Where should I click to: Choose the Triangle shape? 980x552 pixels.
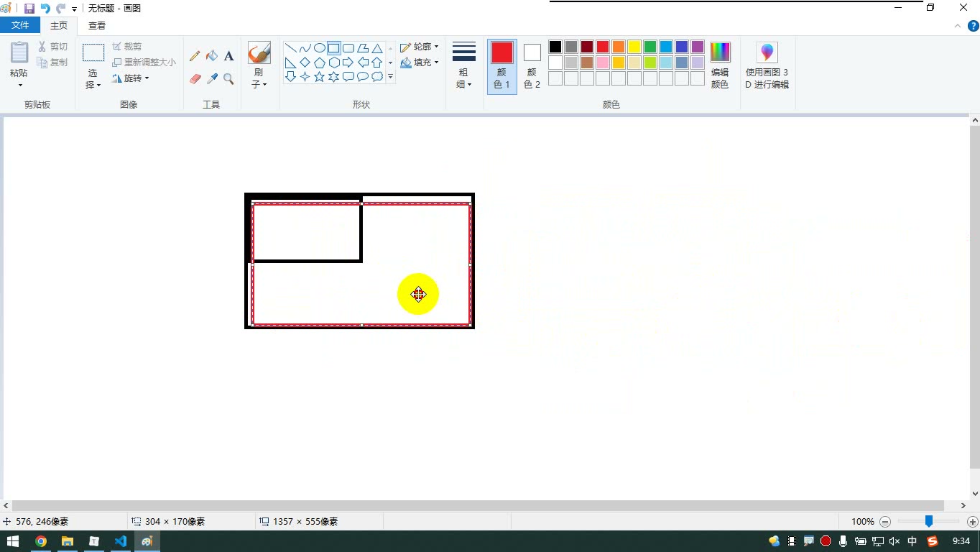[x=377, y=48]
